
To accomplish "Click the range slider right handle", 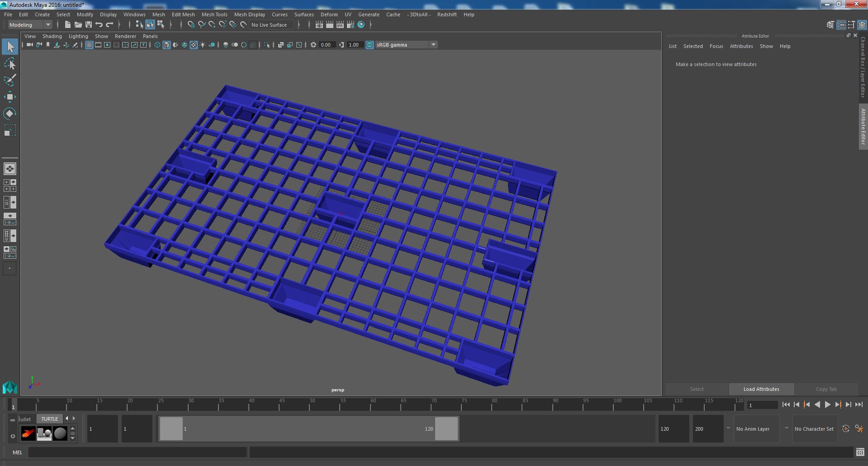I will tap(446, 428).
